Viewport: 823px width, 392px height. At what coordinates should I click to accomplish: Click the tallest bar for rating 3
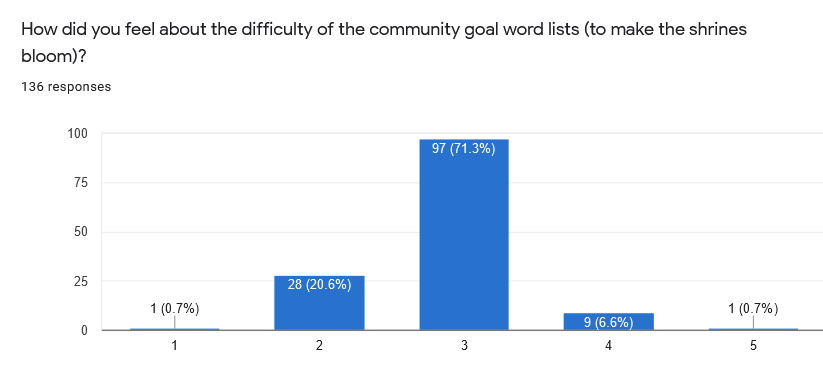tap(464, 235)
